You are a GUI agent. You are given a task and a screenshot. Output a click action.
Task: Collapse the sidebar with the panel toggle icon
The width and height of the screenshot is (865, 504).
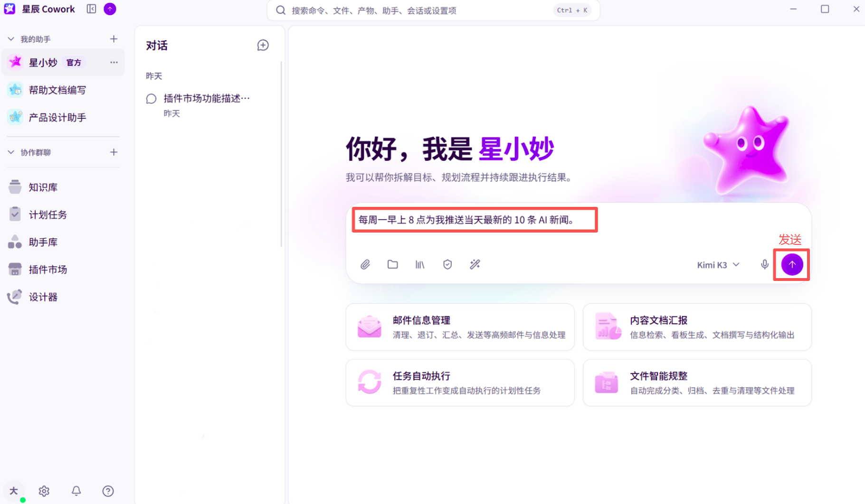click(x=91, y=9)
